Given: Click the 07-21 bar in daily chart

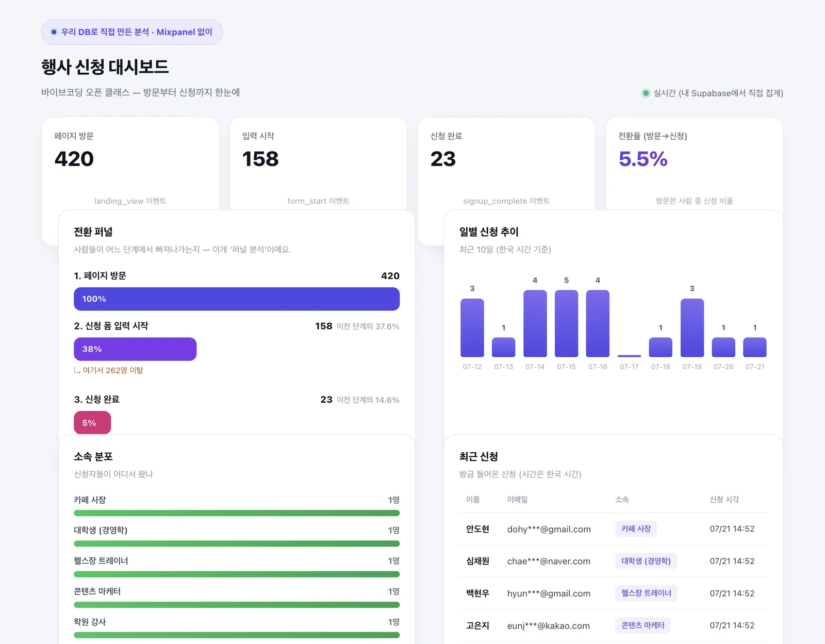Looking at the screenshot, I should pyautogui.click(x=755, y=347).
